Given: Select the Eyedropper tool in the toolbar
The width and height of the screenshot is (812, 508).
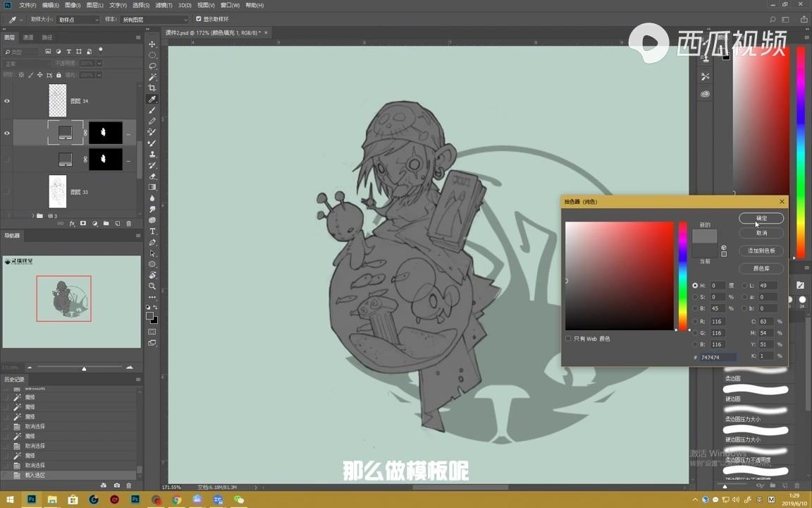Looking at the screenshot, I should pyautogui.click(x=152, y=100).
